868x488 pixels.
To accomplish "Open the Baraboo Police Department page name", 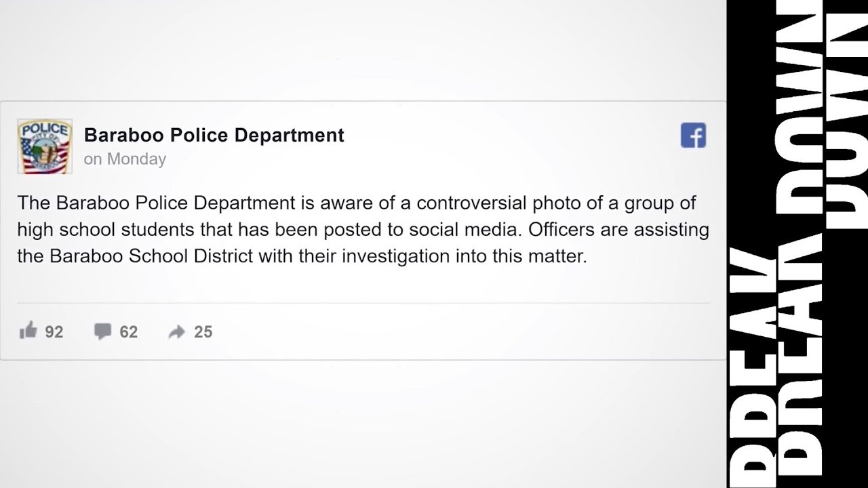I will [x=214, y=135].
